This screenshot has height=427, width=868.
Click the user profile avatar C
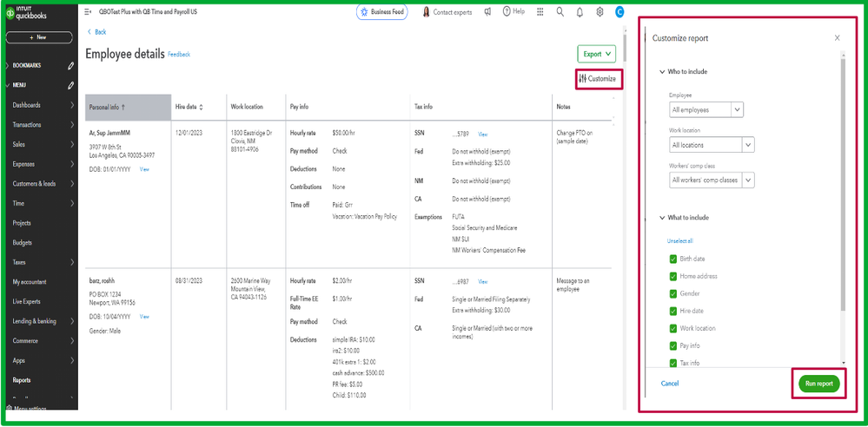point(620,11)
